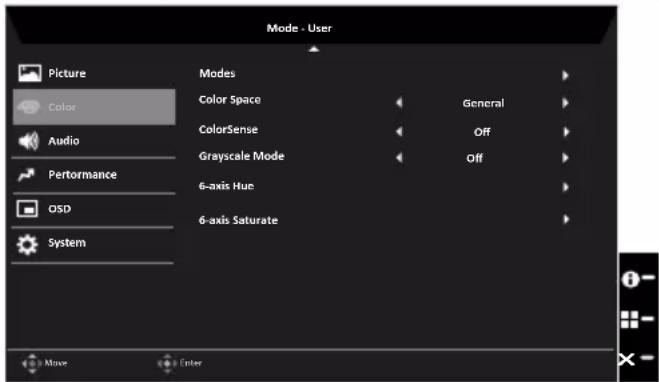The image size is (659, 382).
Task: Click the Performance graph icon
Action: (26, 174)
